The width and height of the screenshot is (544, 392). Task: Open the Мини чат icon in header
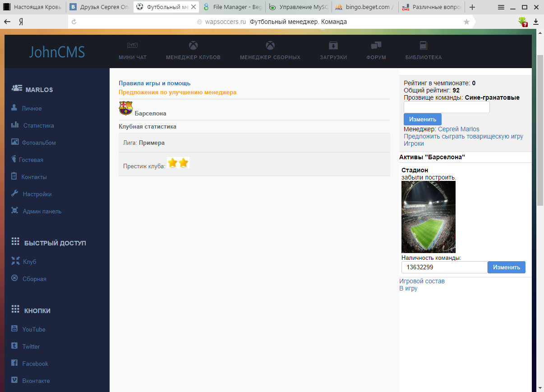(x=132, y=45)
